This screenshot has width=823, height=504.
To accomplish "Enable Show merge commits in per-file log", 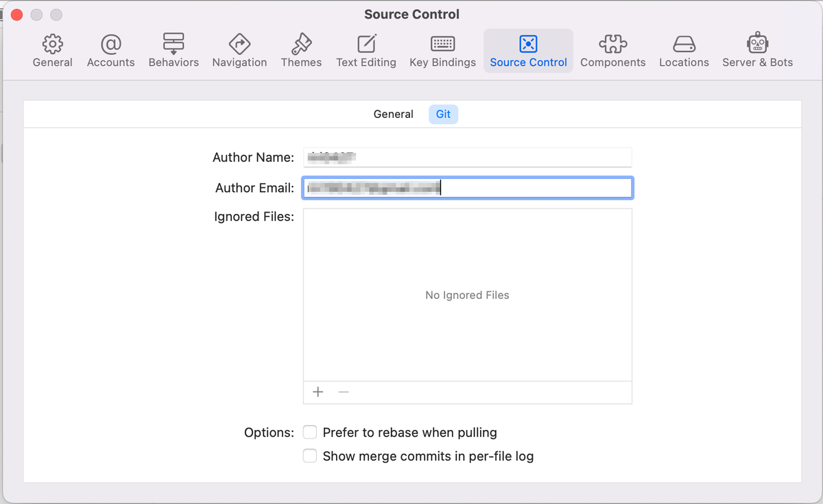I will tap(310, 455).
